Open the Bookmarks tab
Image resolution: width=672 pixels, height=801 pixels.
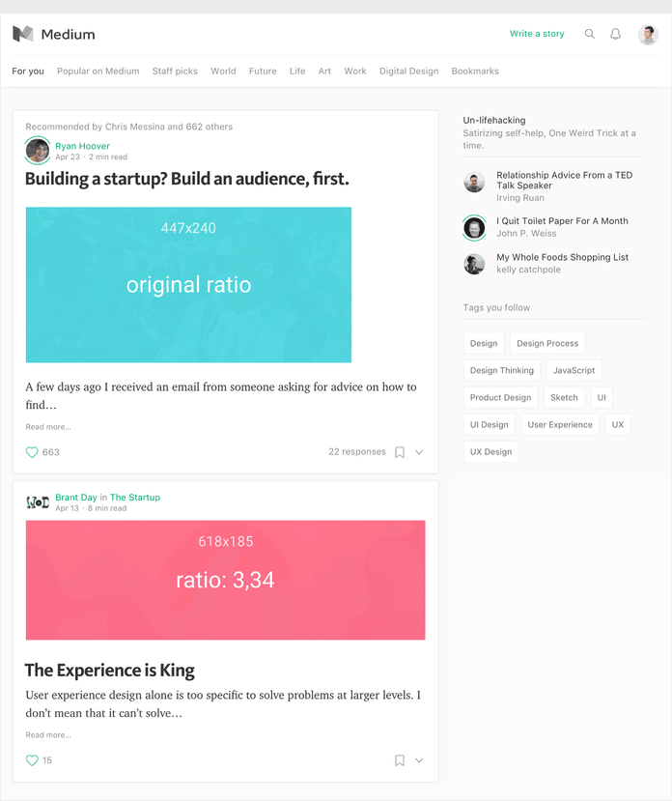[475, 72]
